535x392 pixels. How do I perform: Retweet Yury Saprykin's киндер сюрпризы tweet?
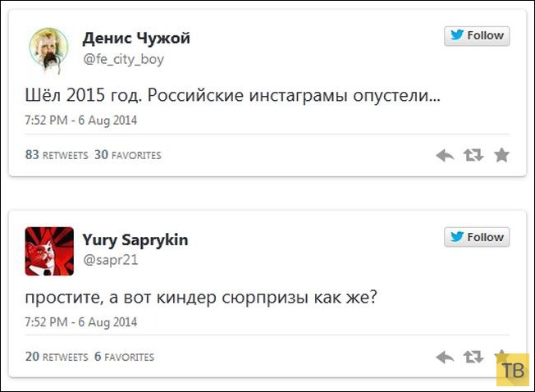[473, 357]
